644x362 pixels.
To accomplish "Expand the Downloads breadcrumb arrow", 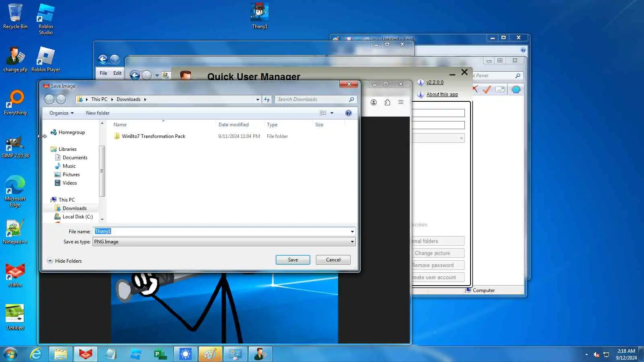I will 145,99.
